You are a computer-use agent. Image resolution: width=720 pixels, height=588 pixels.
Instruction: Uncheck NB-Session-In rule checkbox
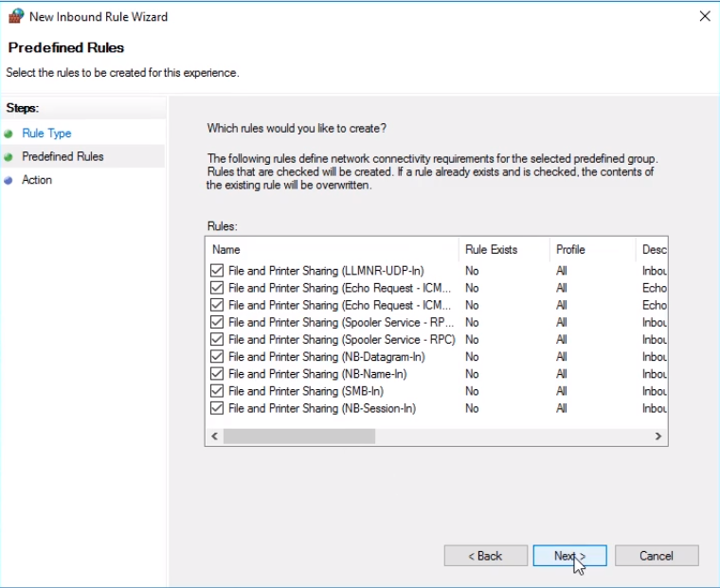click(x=217, y=408)
